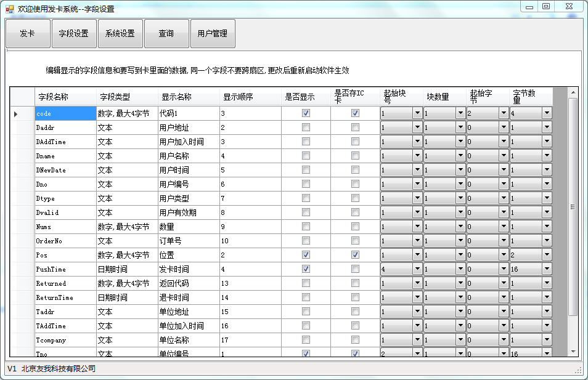Open the 发卡 (issue card) toolbar button

pyautogui.click(x=27, y=34)
